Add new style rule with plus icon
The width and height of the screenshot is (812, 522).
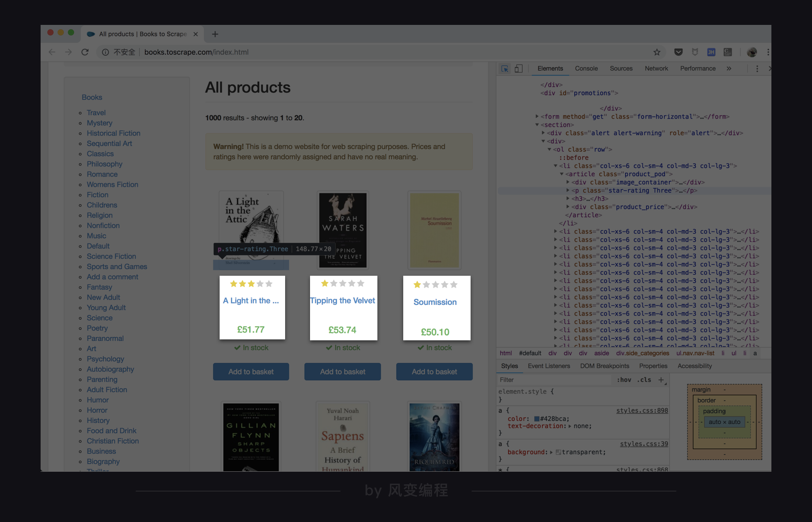661,380
